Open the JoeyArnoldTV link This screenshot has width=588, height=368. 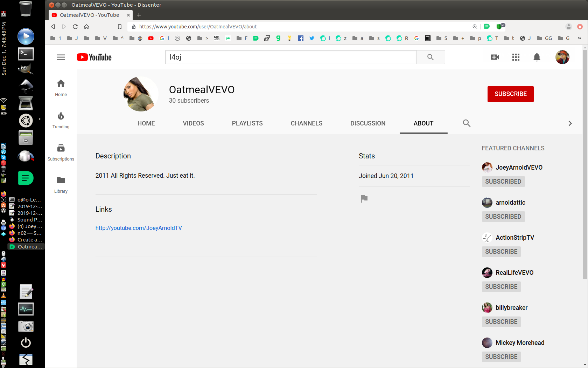[x=139, y=228]
